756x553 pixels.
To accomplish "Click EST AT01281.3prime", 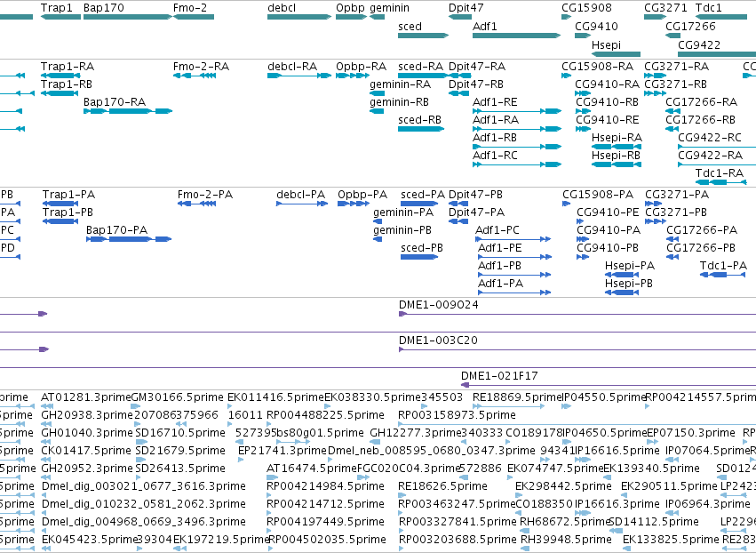I will (x=86, y=397).
